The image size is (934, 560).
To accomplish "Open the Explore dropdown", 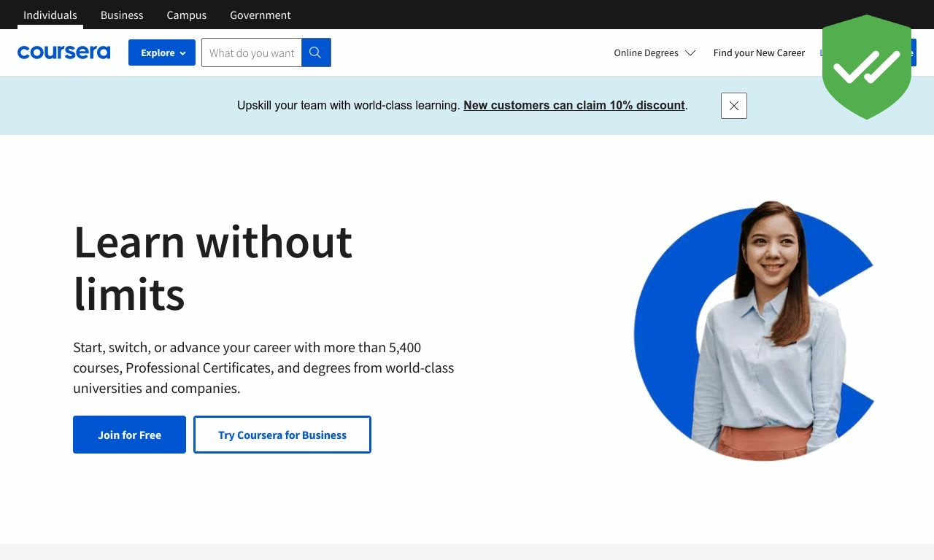I will [162, 52].
